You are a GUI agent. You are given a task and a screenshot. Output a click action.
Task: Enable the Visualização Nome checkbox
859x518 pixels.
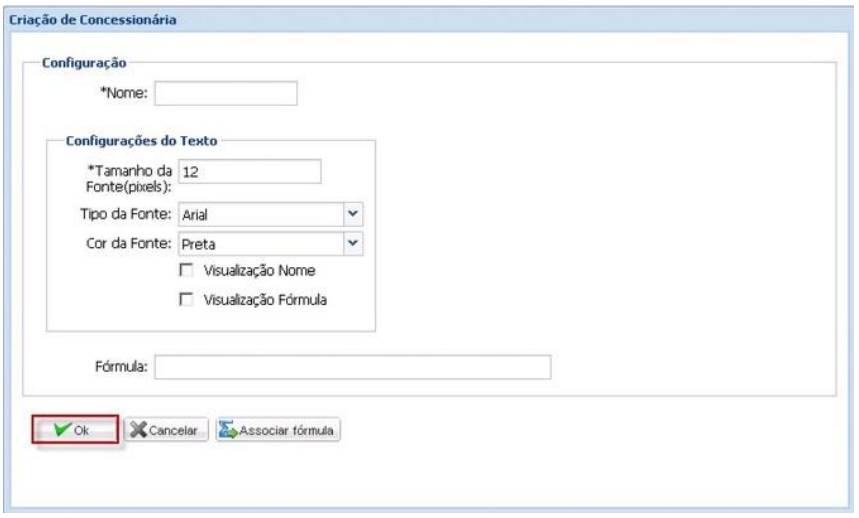coord(184,270)
